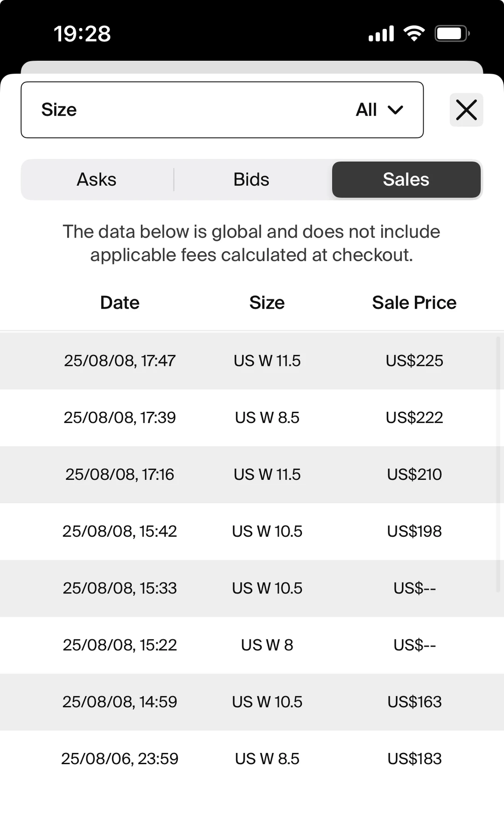Select the 17:47 sale at US$225
This screenshot has width=504, height=815.
pyautogui.click(x=252, y=361)
